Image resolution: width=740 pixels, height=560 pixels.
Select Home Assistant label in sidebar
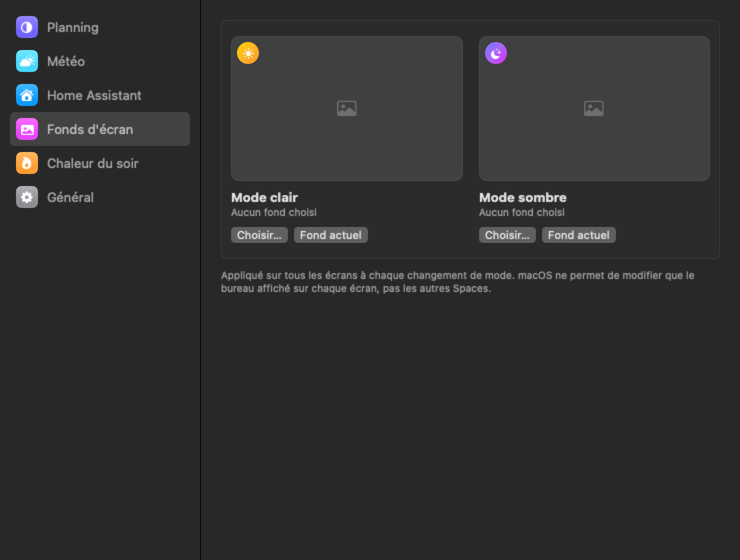[x=94, y=95]
